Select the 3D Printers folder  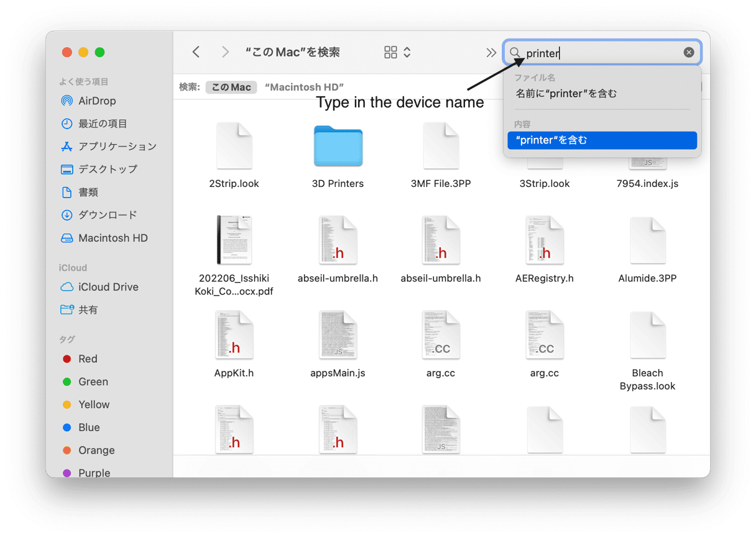click(x=338, y=156)
